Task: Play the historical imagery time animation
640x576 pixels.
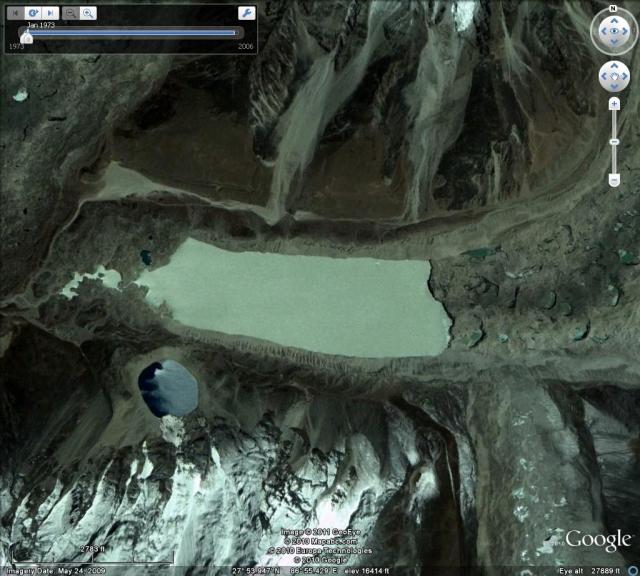Action: pyautogui.click(x=32, y=13)
